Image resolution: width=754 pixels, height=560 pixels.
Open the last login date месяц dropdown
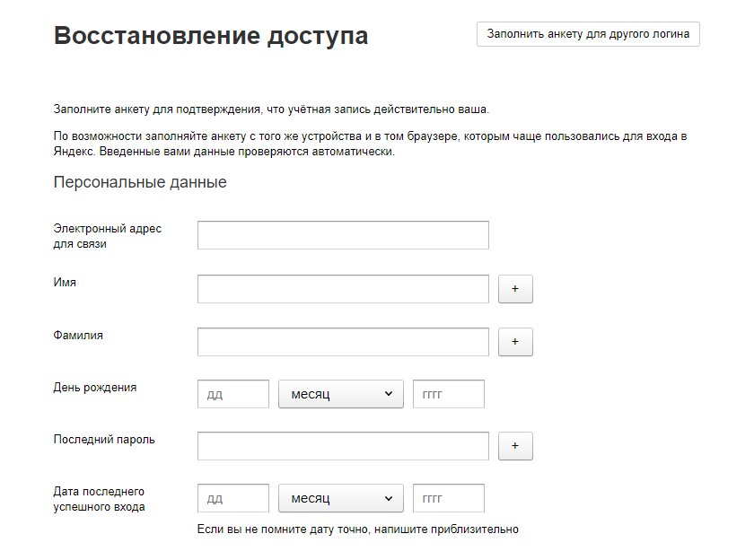point(341,498)
